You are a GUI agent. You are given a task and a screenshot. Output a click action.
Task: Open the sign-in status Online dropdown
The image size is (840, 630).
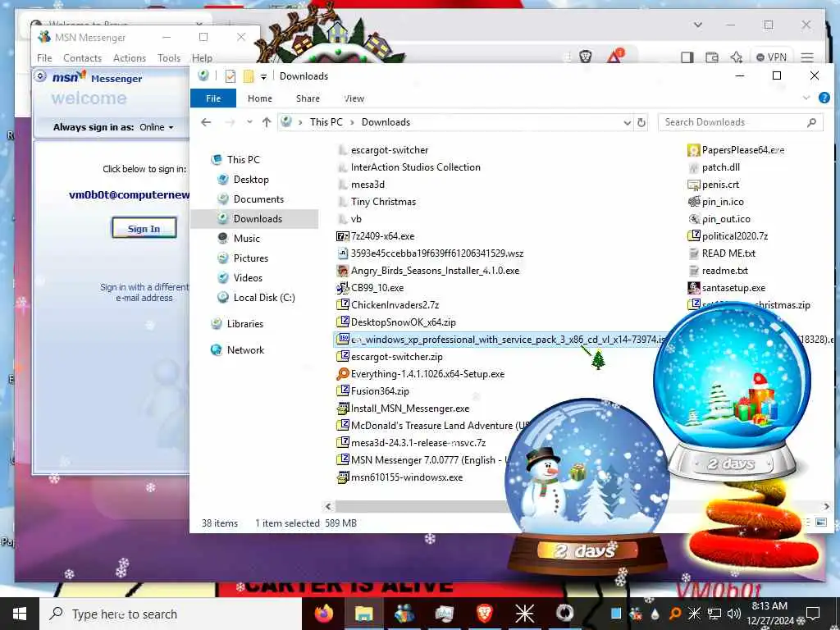coord(157,127)
